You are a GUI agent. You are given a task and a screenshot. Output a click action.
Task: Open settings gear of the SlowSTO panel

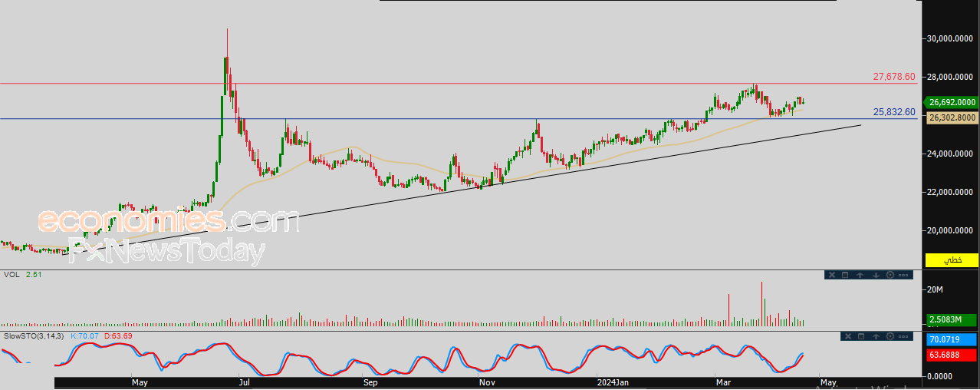[x=890, y=336]
